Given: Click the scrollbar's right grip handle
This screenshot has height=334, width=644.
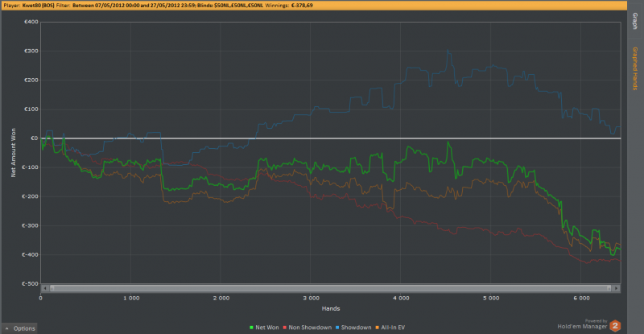Looking at the screenshot, I should pos(609,288).
